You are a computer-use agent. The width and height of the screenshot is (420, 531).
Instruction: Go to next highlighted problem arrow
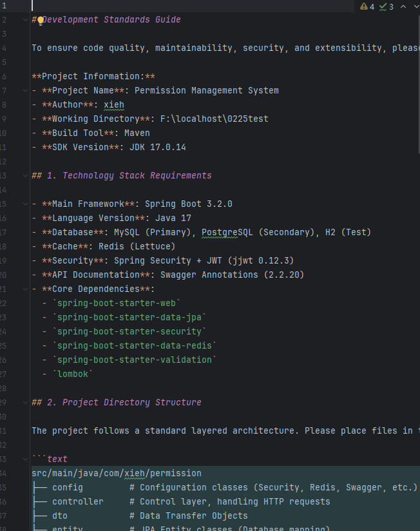point(415,6)
